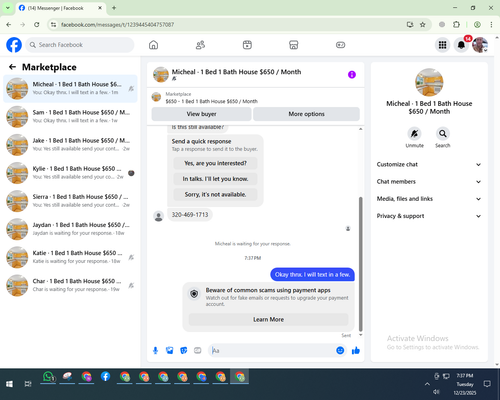The image size is (500, 400).
Task: Open Chrome three-dot menu
Action: pos(491,24)
